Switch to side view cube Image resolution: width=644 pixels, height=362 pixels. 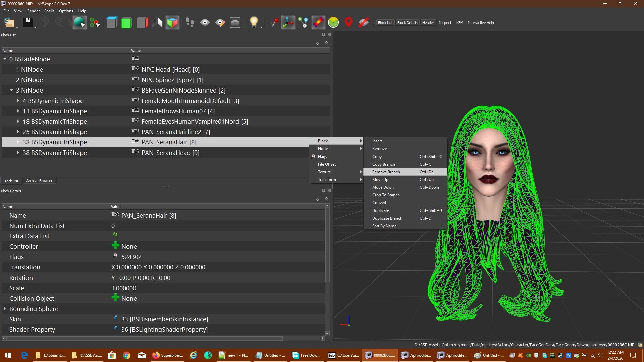(x=142, y=23)
